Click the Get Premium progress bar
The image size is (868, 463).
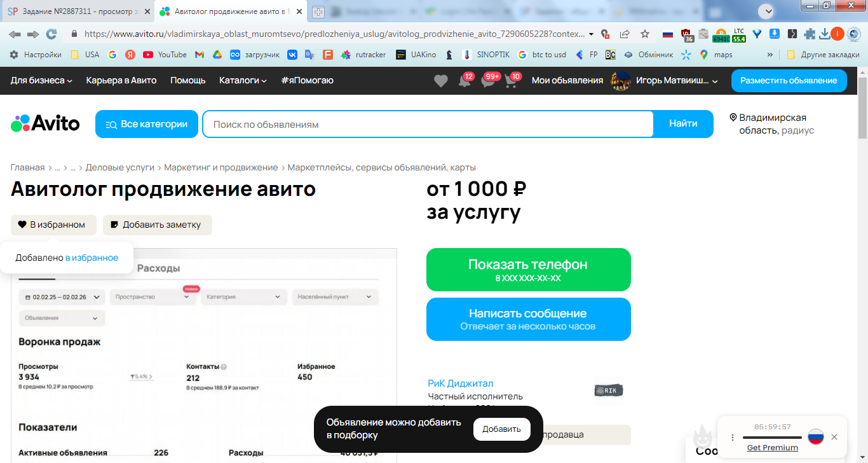772,438
